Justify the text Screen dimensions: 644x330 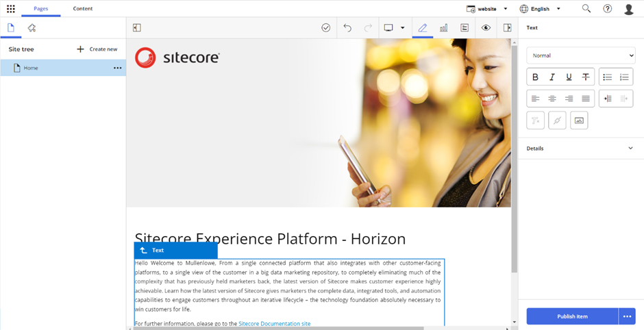(x=586, y=99)
